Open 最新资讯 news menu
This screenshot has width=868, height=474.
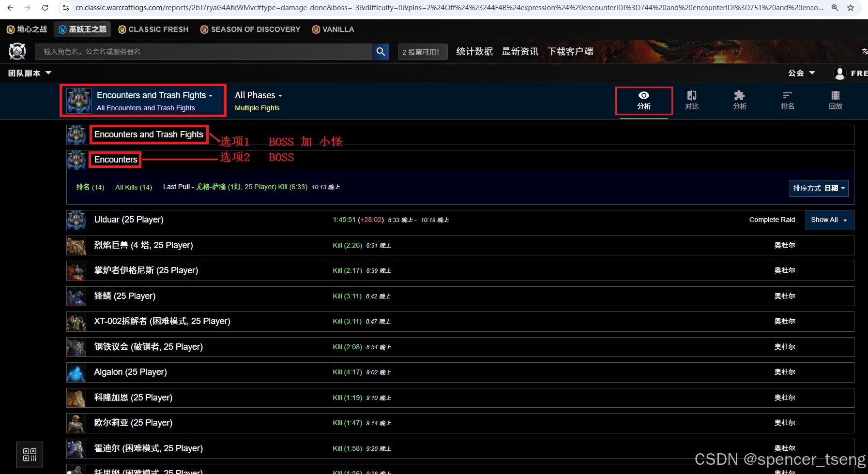click(x=520, y=51)
